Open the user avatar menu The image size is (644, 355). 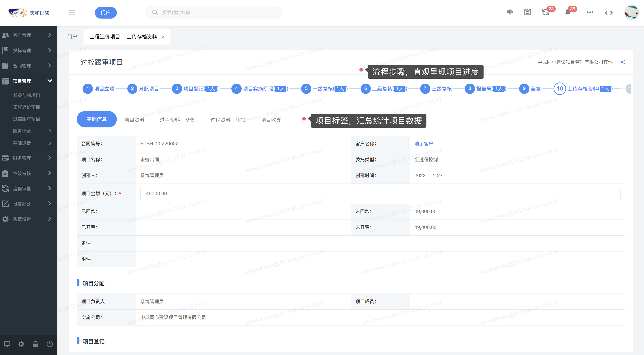pos(631,12)
